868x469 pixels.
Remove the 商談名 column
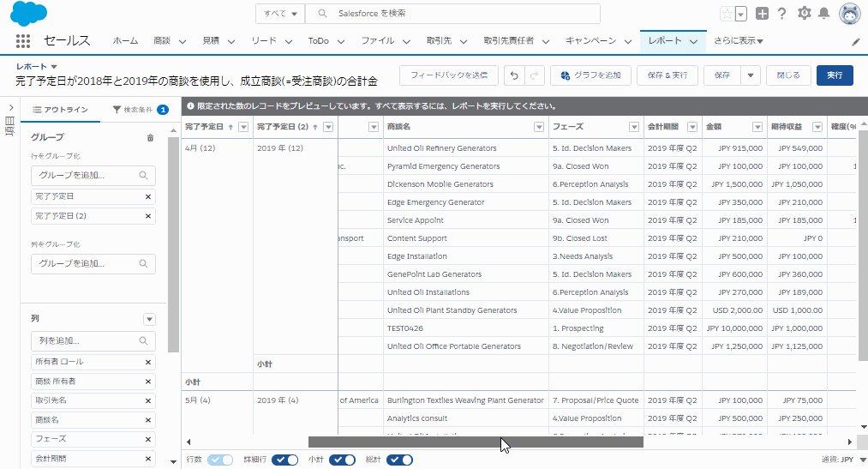pyautogui.click(x=147, y=420)
